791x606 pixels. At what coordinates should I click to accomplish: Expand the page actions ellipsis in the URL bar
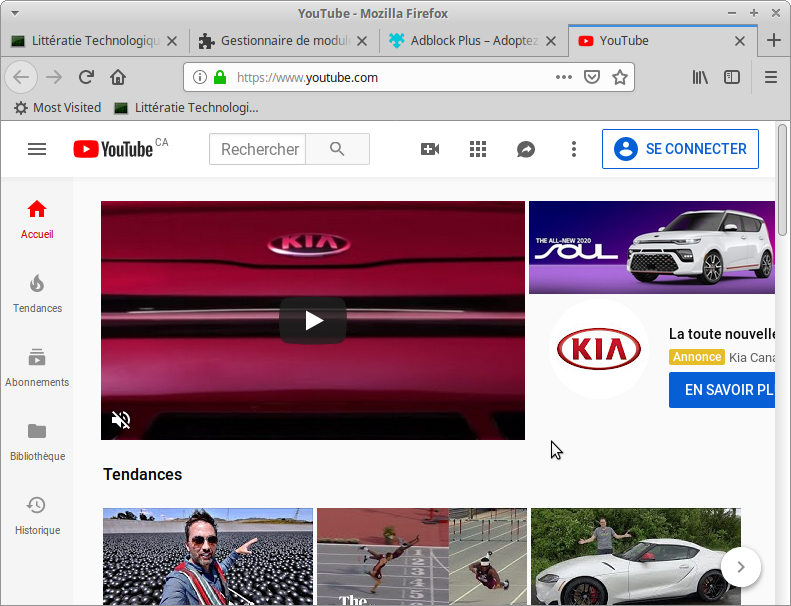click(564, 77)
